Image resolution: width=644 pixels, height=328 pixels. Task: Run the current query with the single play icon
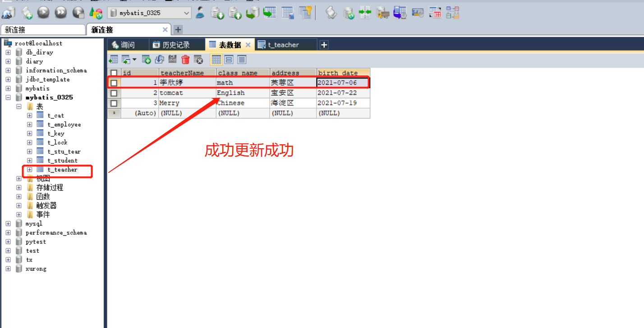coord(43,13)
